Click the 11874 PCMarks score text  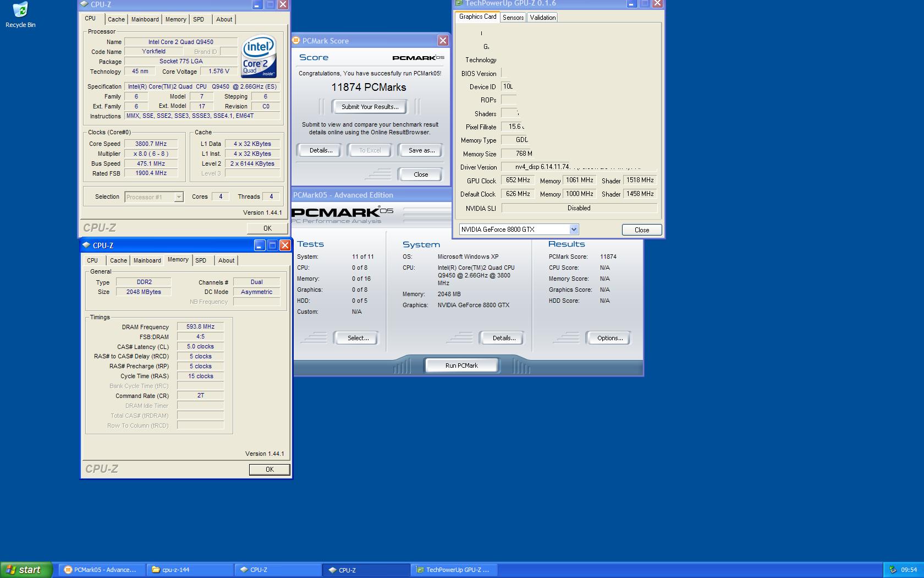click(369, 87)
